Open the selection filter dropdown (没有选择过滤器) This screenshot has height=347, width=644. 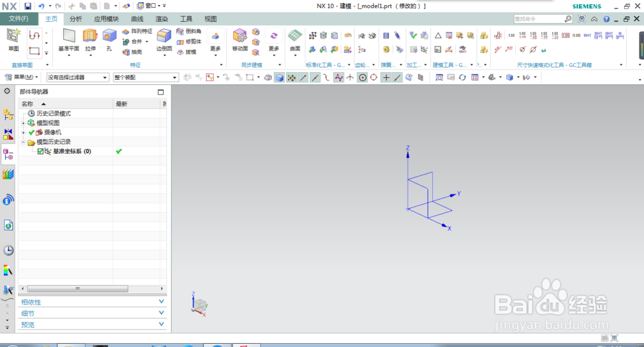pos(78,77)
